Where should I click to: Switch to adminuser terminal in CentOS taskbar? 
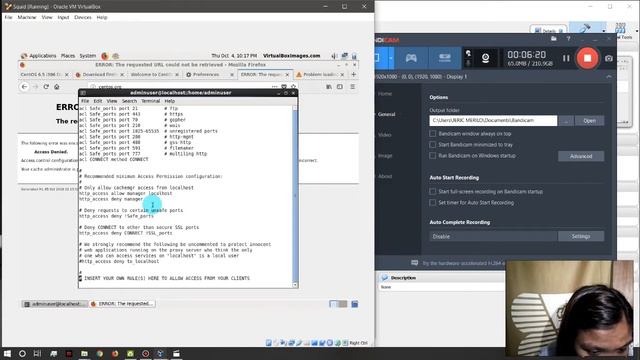54,304
